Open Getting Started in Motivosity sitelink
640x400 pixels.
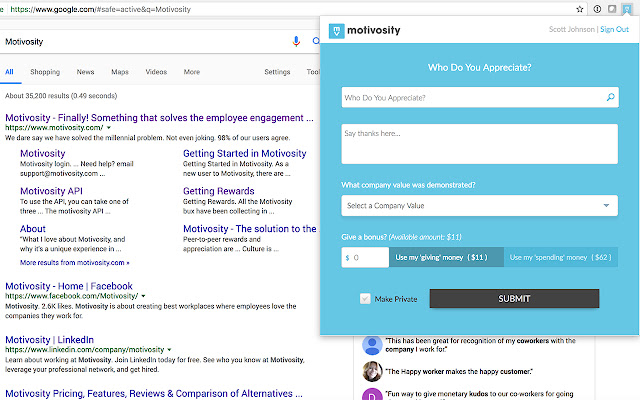[244, 153]
